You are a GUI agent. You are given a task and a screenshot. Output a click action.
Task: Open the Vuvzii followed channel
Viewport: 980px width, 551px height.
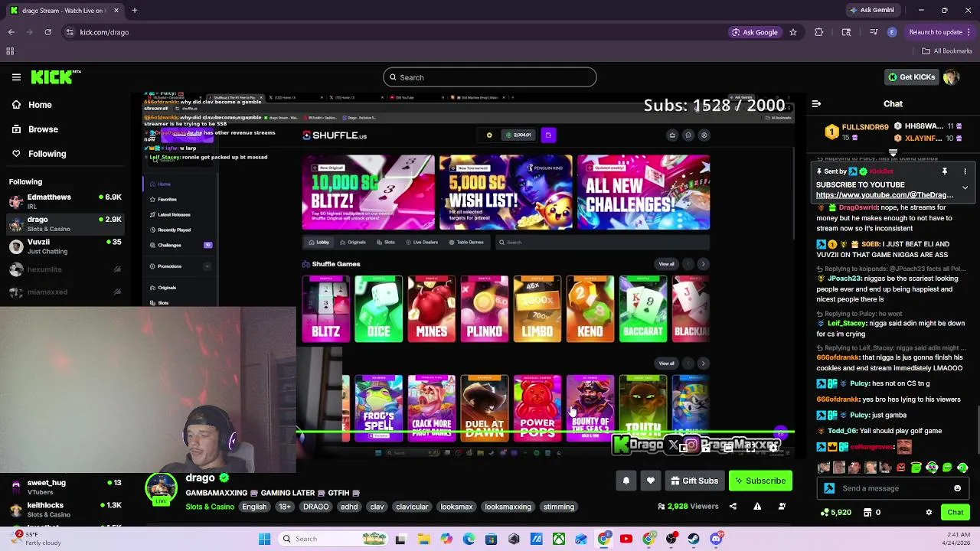[65, 246]
